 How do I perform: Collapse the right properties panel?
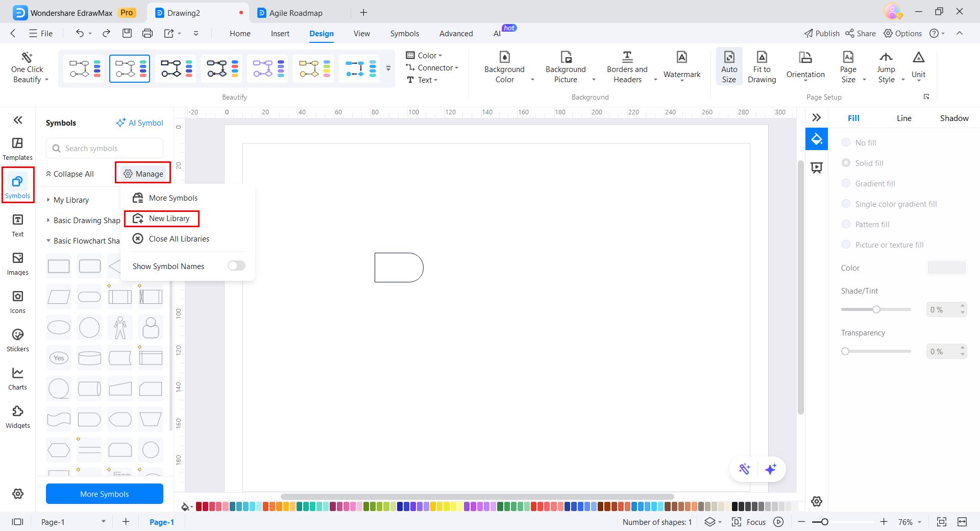pyautogui.click(x=817, y=117)
